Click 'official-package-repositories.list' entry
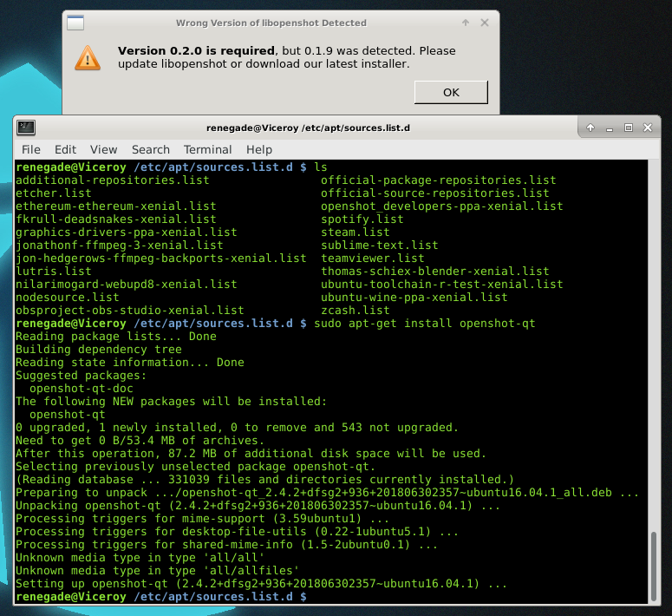The image size is (672, 616). 439,180
